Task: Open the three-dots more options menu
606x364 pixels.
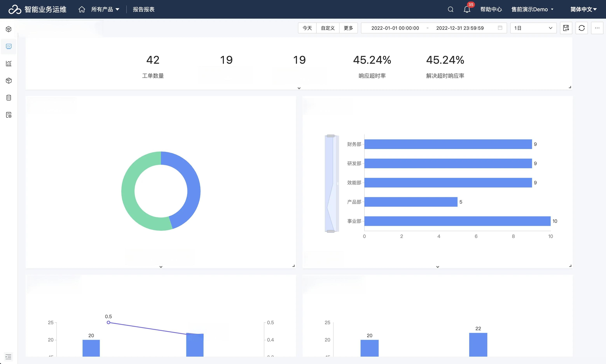Action: (597, 28)
